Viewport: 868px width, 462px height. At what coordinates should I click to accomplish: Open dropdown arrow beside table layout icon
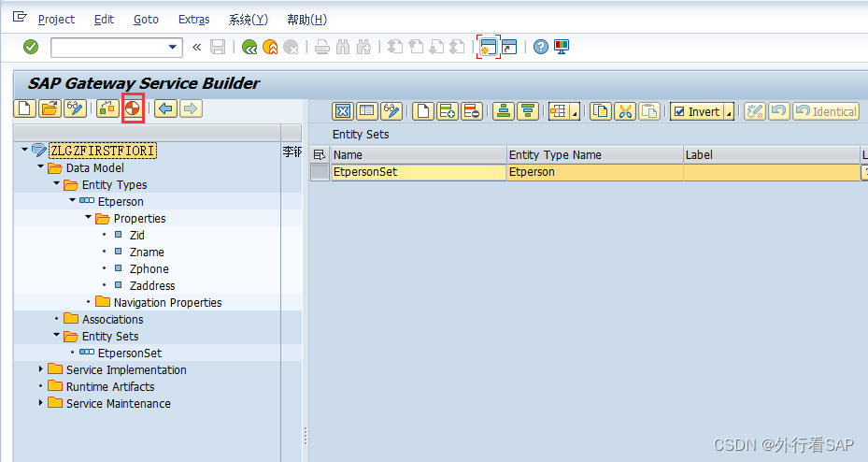point(576,112)
